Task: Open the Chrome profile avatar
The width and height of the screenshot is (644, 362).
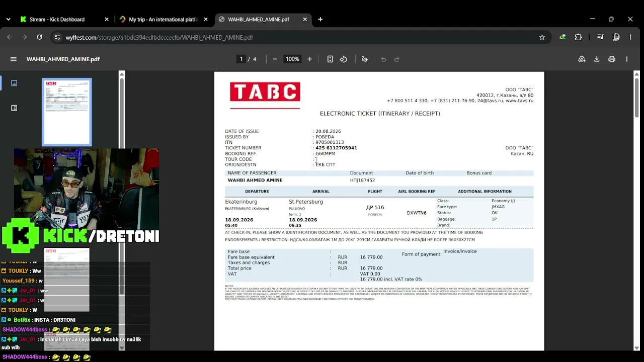Action: point(616,37)
